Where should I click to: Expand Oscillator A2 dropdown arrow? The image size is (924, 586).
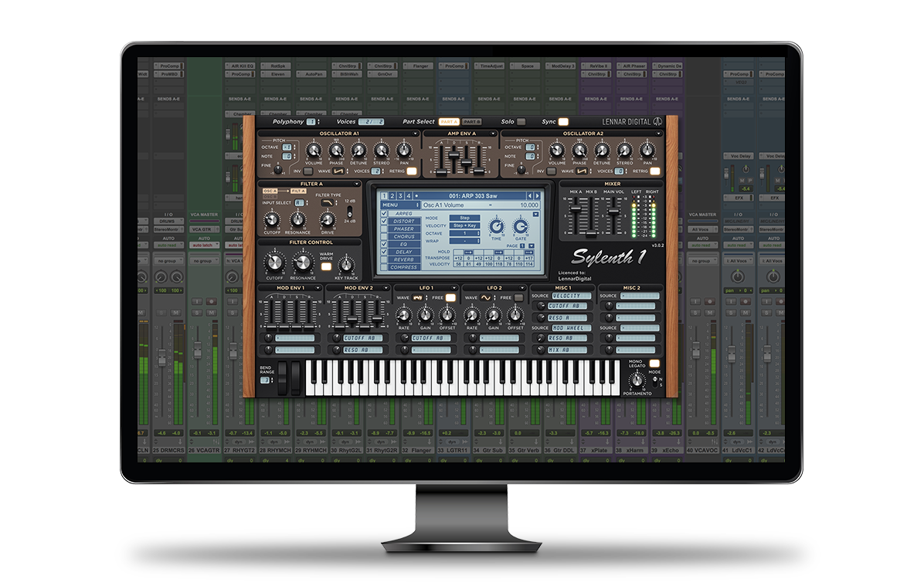659,134
